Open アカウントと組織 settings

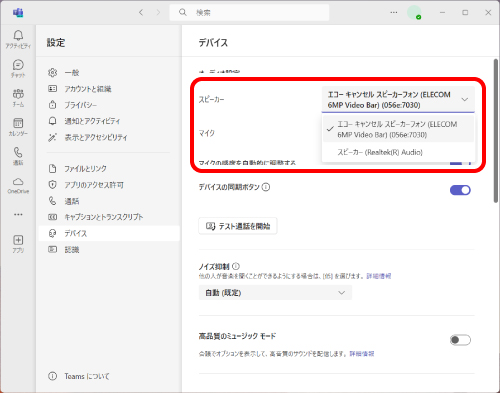(x=109, y=89)
